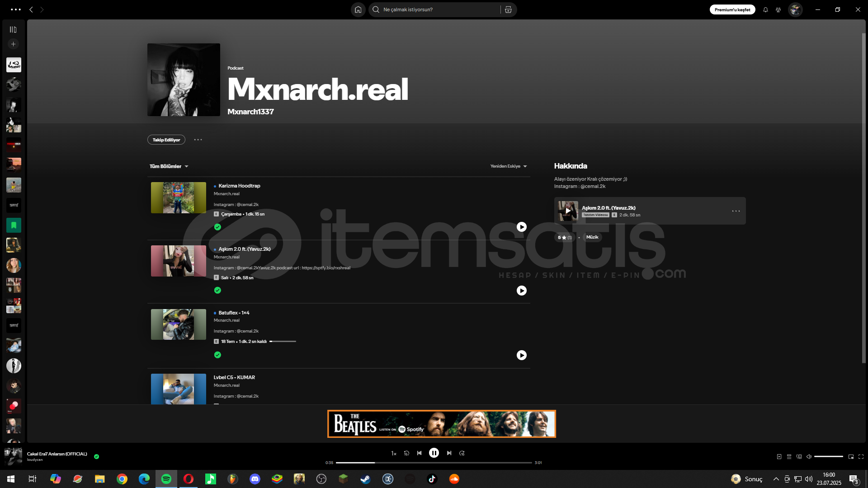Adjust the volume slider
868x488 pixels.
coord(829,456)
